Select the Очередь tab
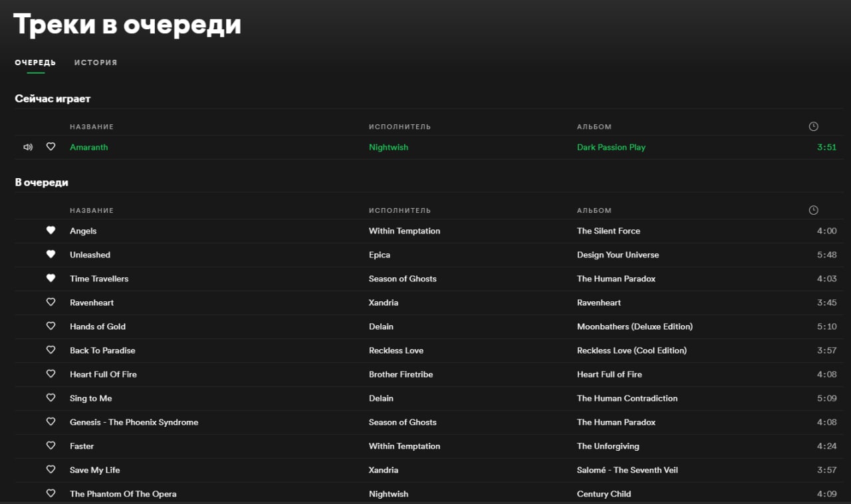This screenshot has width=851, height=504. (35, 63)
